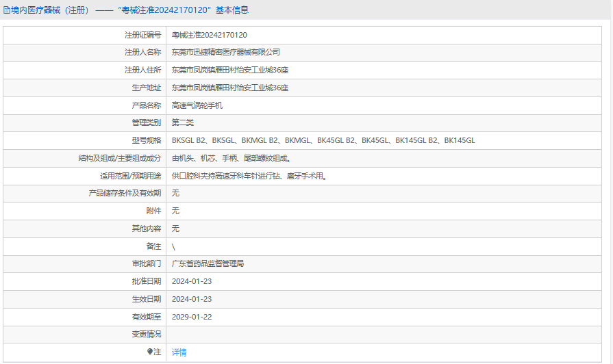
Task: Click the 批准日期 value 2024-01-23
Action: click(x=192, y=282)
